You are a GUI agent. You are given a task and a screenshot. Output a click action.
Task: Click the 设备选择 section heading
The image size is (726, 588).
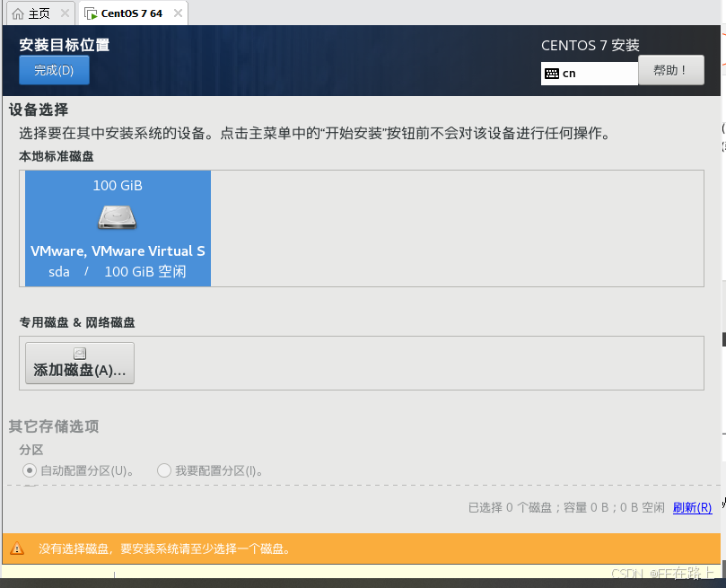(39, 110)
